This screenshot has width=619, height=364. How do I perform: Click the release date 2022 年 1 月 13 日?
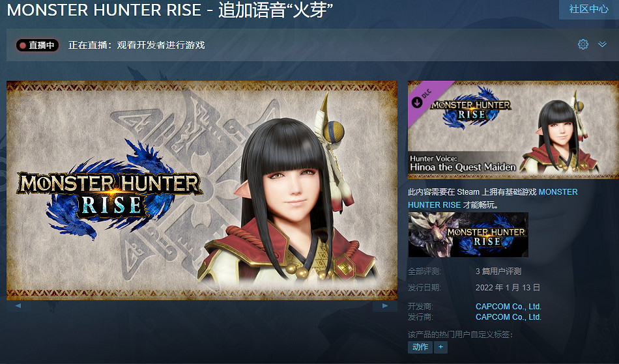click(x=508, y=288)
